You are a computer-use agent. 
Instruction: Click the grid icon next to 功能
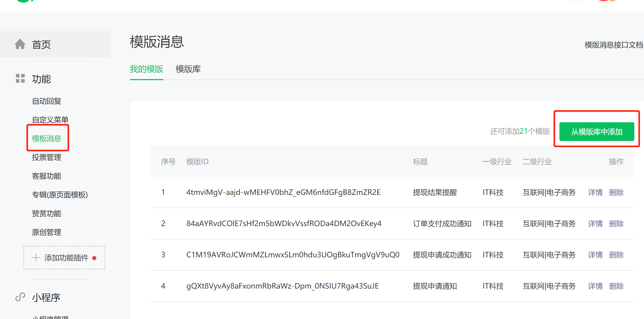pos(20,78)
